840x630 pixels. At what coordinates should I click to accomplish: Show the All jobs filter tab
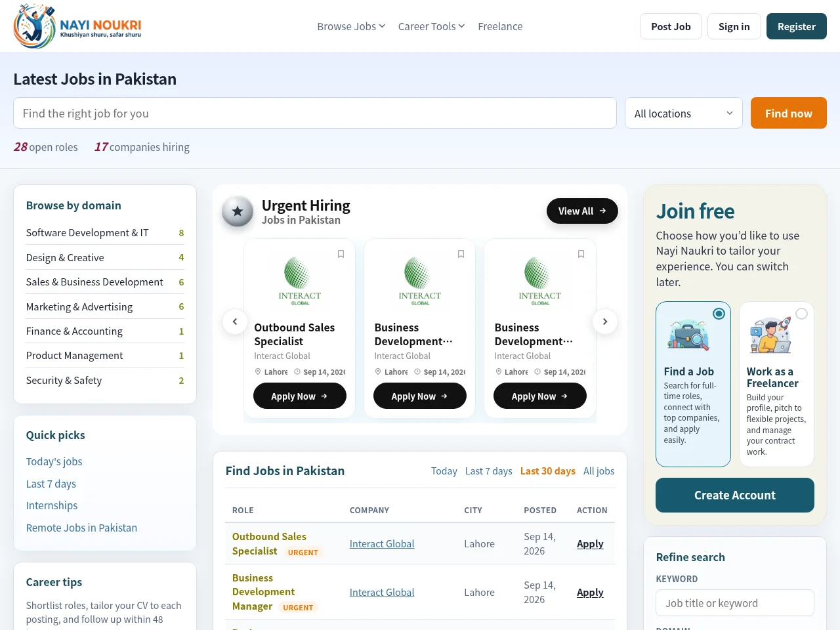[599, 471]
